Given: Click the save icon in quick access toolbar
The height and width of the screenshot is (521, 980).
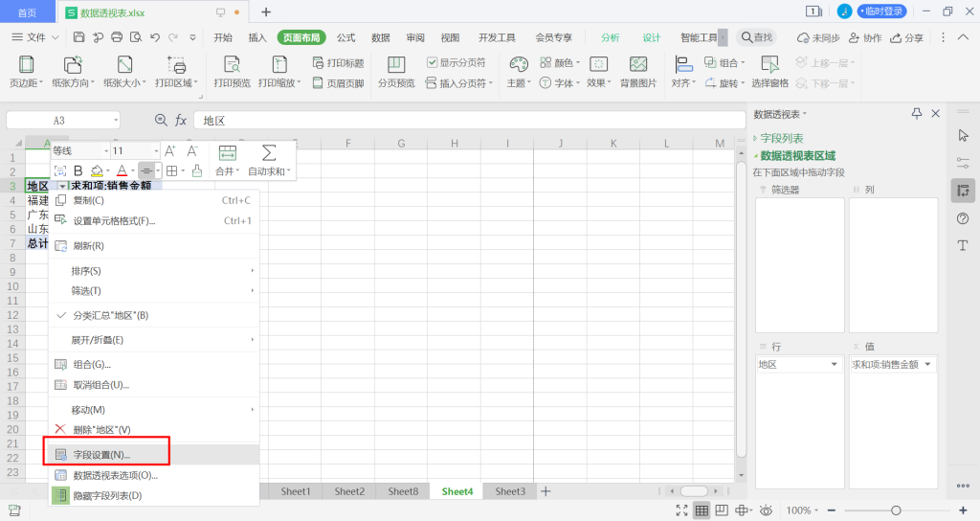Looking at the screenshot, I should pyautogui.click(x=78, y=37).
